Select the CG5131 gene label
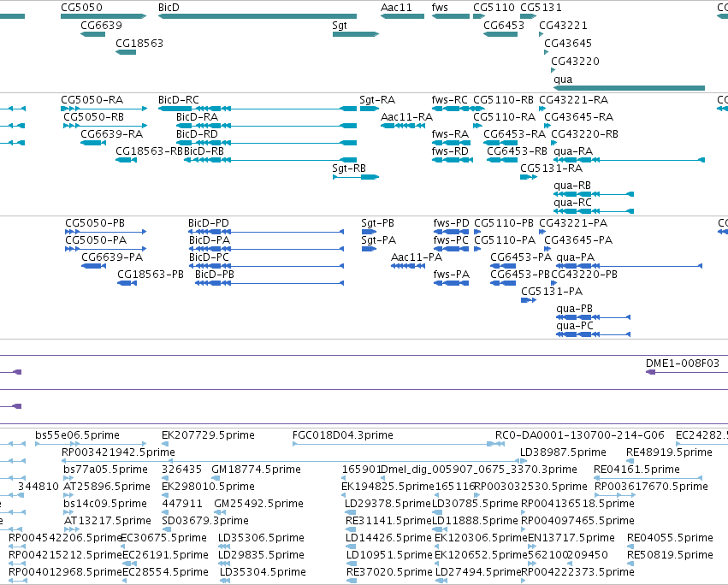The width and height of the screenshot is (728, 585). pos(541,8)
